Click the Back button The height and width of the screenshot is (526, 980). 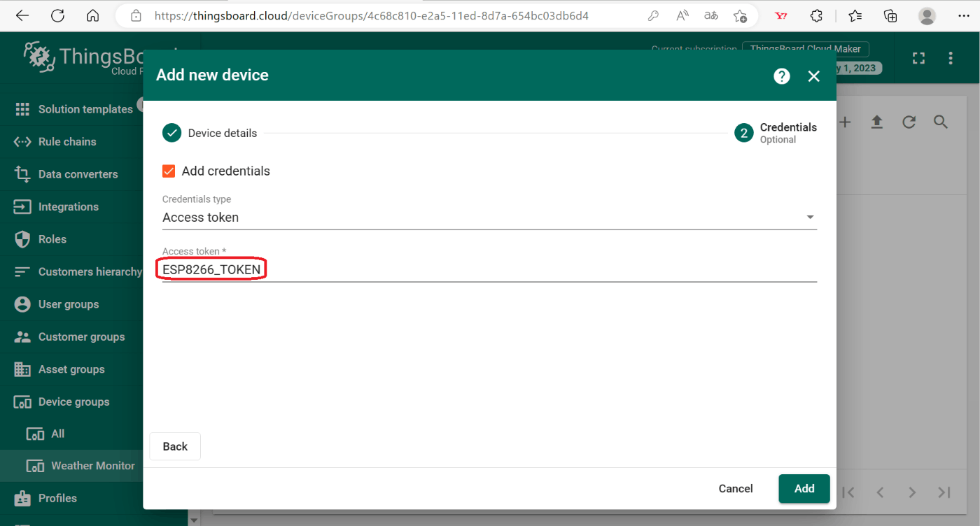tap(175, 446)
